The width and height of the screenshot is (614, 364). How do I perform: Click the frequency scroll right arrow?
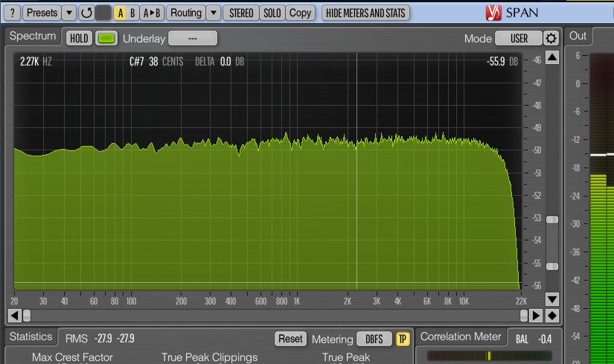tap(536, 316)
